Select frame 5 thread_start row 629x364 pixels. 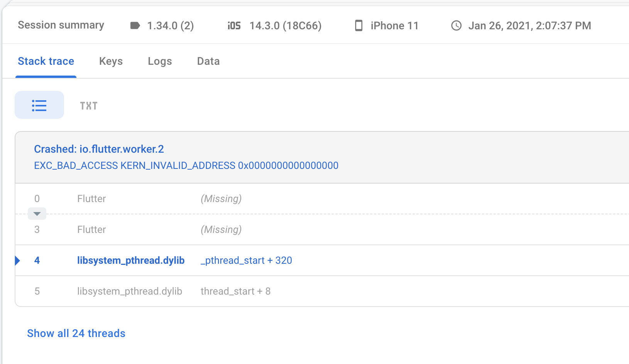[130, 291]
